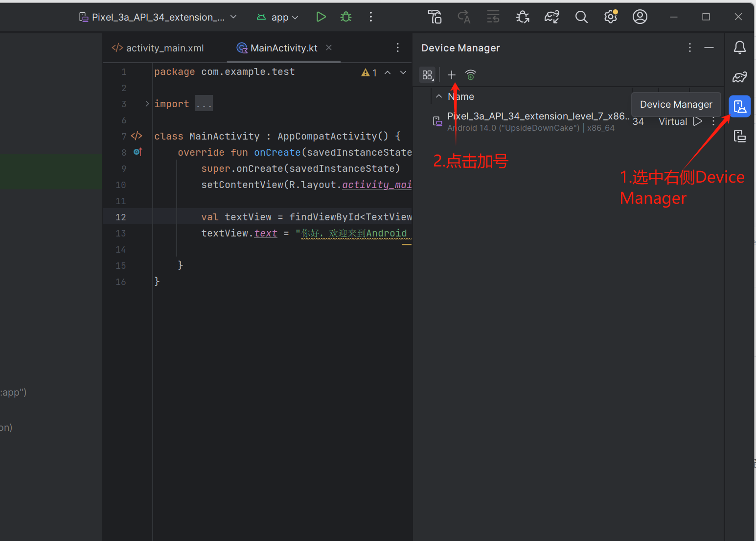The image size is (756, 541).
Task: Toggle device grouping view in Device Manager
Action: (x=427, y=75)
